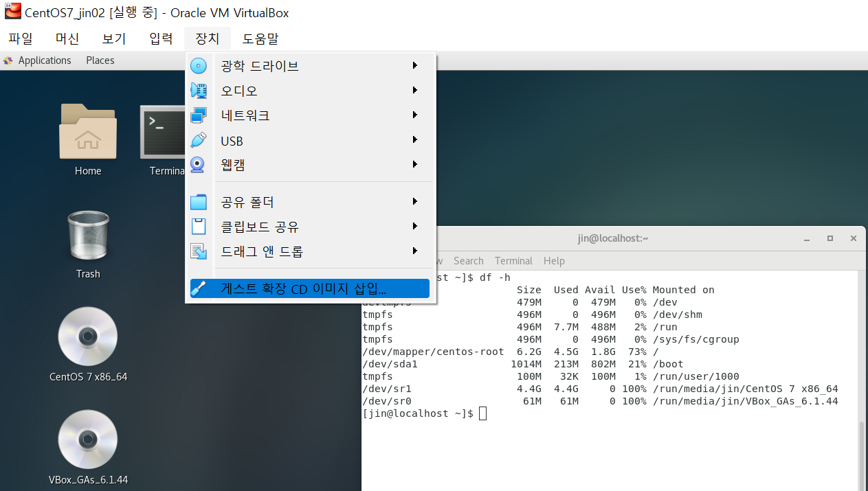Select the drag and drop icon
This screenshot has height=491, width=868.
(198, 251)
